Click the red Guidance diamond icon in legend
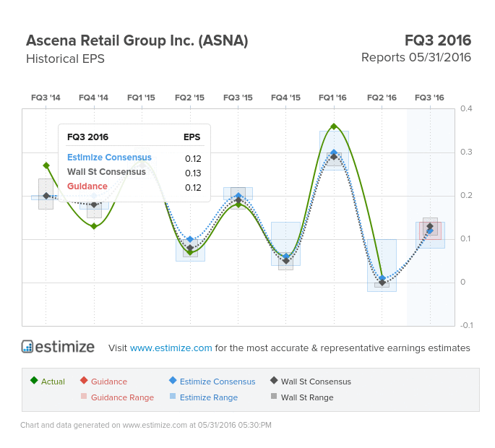 point(84,380)
